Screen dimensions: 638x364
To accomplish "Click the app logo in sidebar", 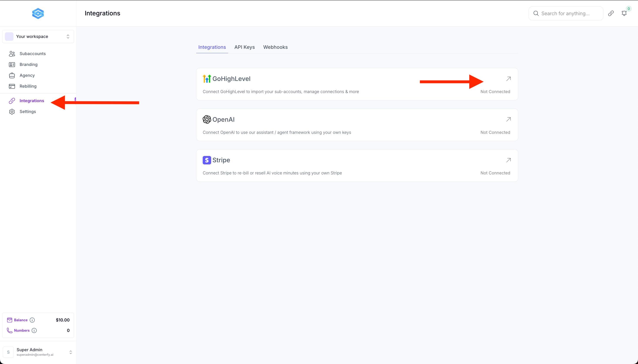I will [38, 13].
